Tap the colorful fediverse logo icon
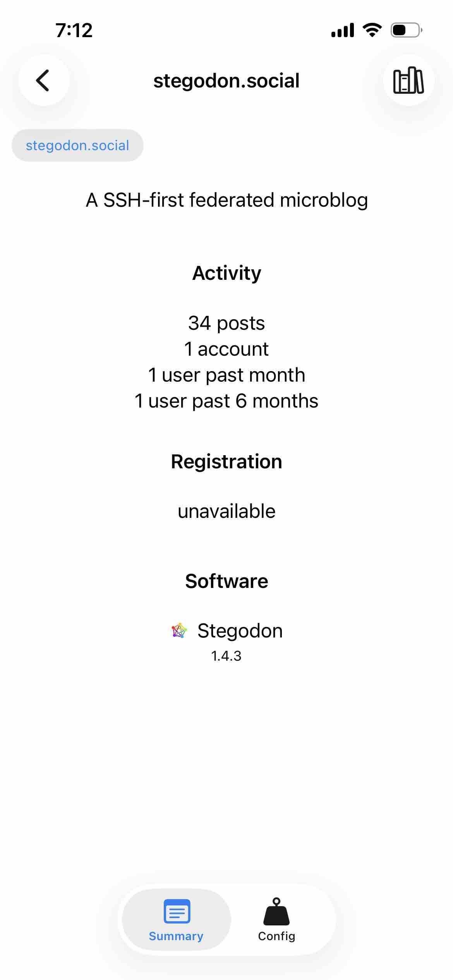 tap(179, 630)
